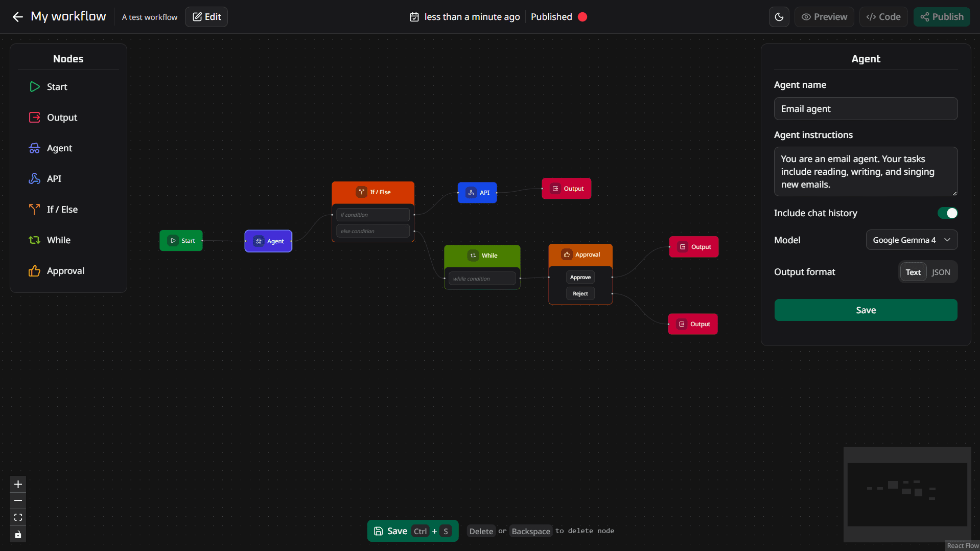Screen dimensions: 980x551
Task: Click the 'if condition' field on canvas
Action: pos(373,215)
